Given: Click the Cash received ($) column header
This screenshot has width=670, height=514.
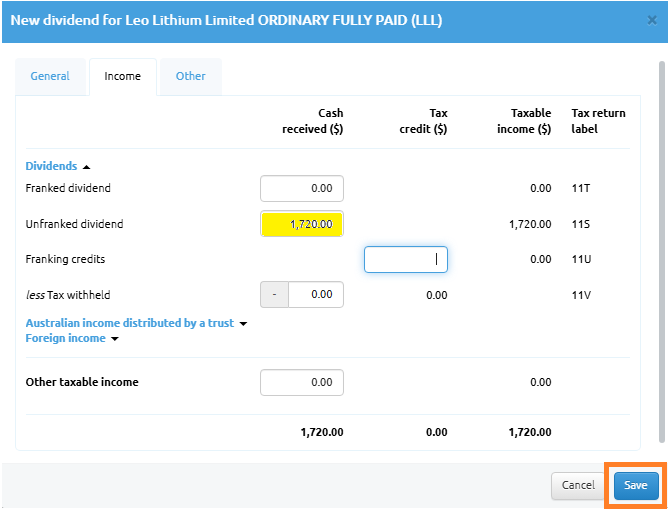Looking at the screenshot, I should tap(312, 121).
